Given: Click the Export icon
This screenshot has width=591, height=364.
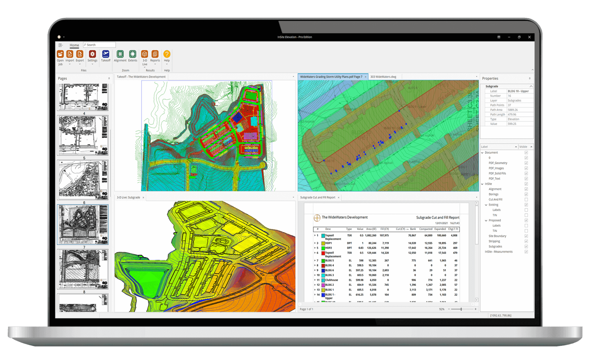Looking at the screenshot, I should click(80, 55).
